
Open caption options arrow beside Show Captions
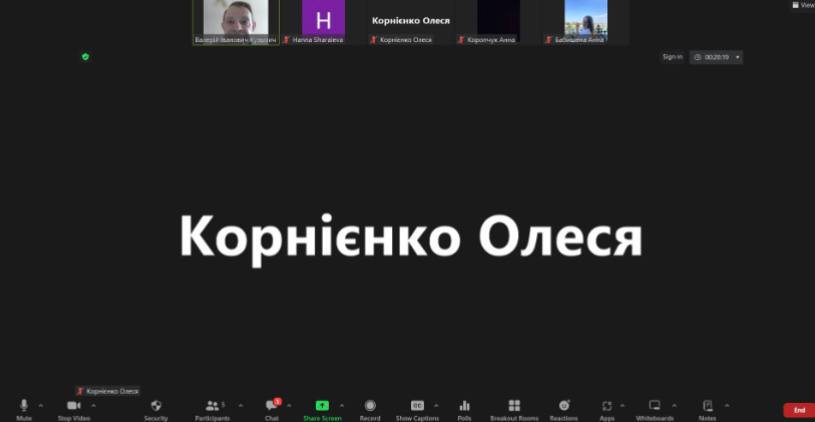click(x=436, y=405)
